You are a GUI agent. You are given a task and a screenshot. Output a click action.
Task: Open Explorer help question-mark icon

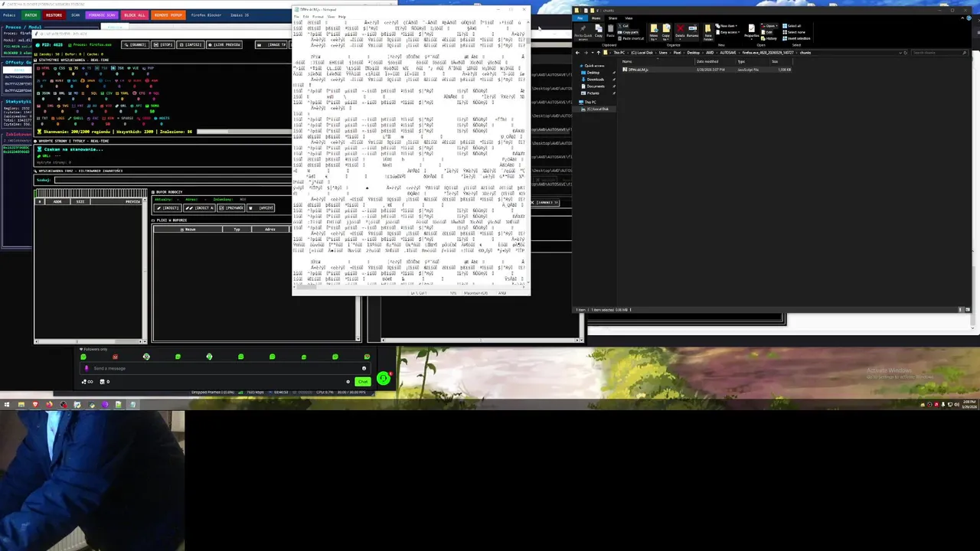[969, 18]
